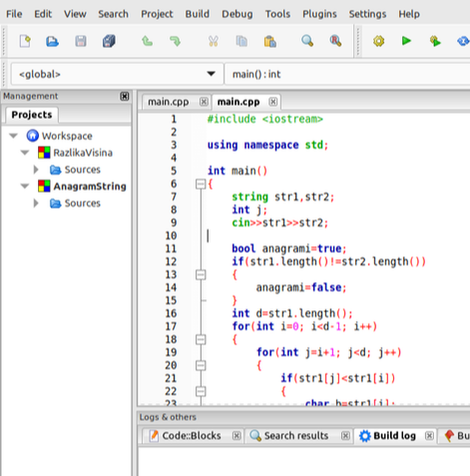Viewport: 470px width, 476px height.
Task: Click line number 10 in margin
Action: (x=171, y=235)
